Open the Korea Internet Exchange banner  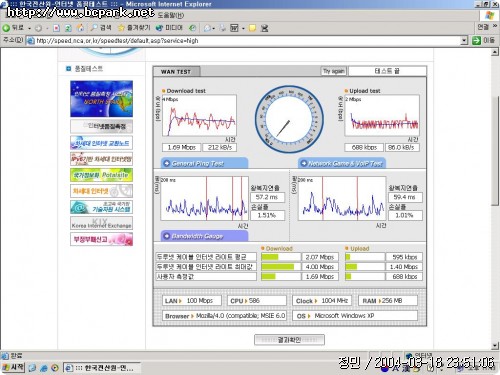[x=101, y=223]
